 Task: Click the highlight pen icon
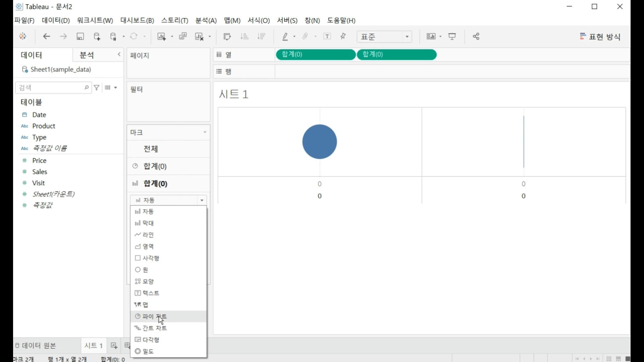tap(285, 37)
